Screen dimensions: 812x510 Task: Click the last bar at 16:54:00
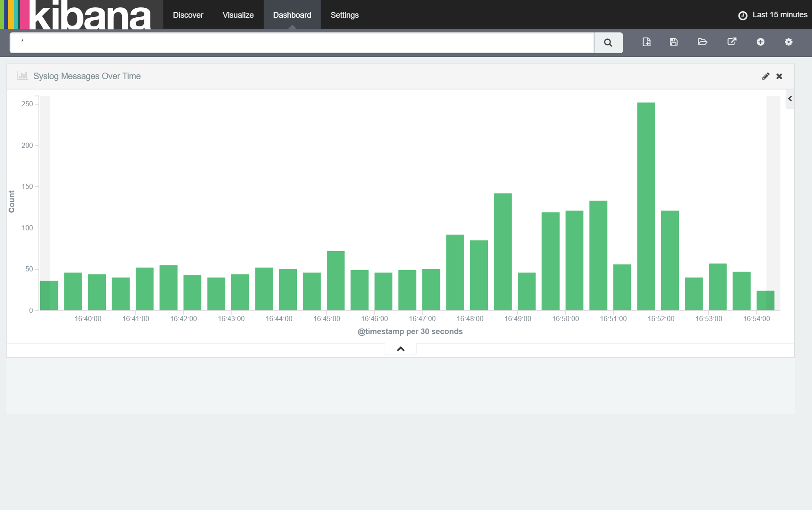[765, 300]
